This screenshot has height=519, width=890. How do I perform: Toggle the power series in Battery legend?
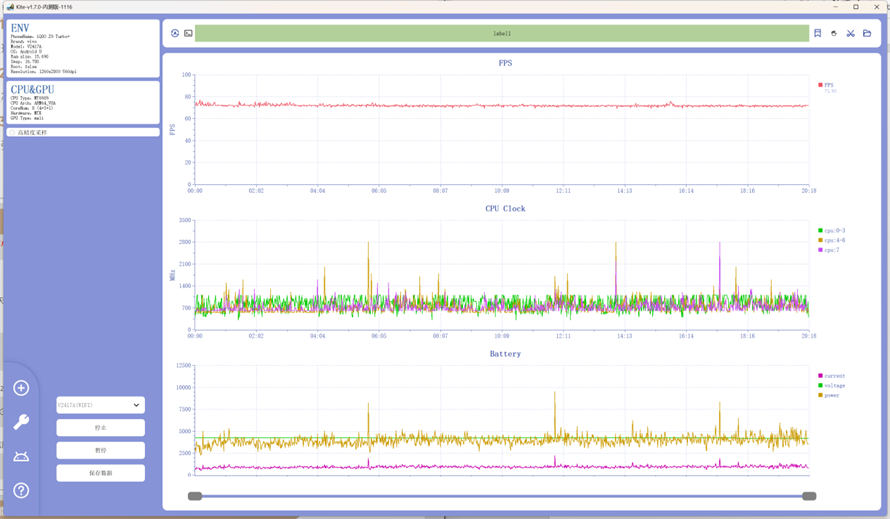829,395
